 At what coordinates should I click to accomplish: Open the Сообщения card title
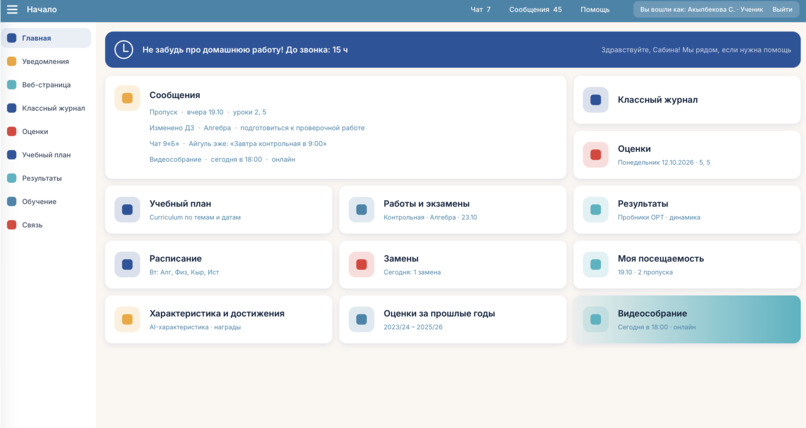175,95
